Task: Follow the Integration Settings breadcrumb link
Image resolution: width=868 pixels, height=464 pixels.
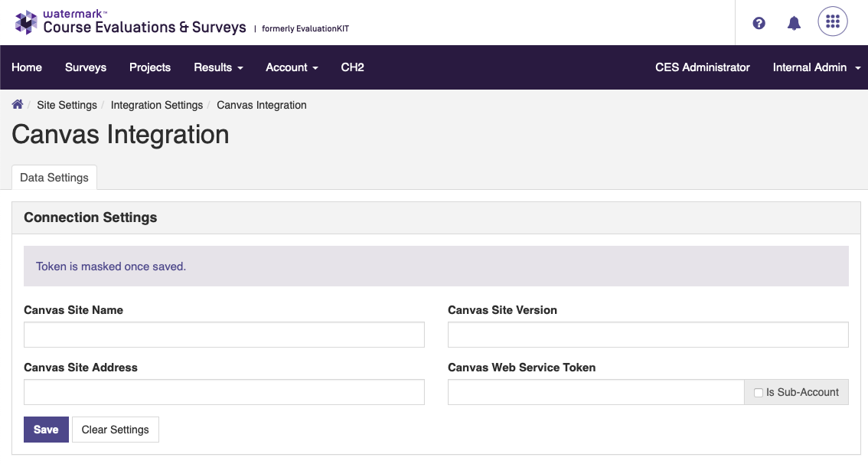Action: click(x=157, y=105)
